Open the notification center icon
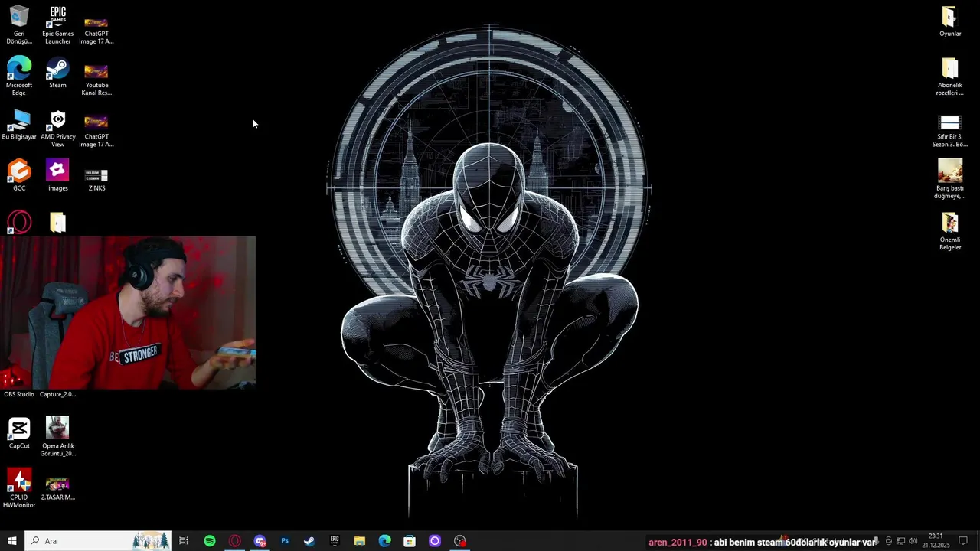980x551 pixels. 963,541
